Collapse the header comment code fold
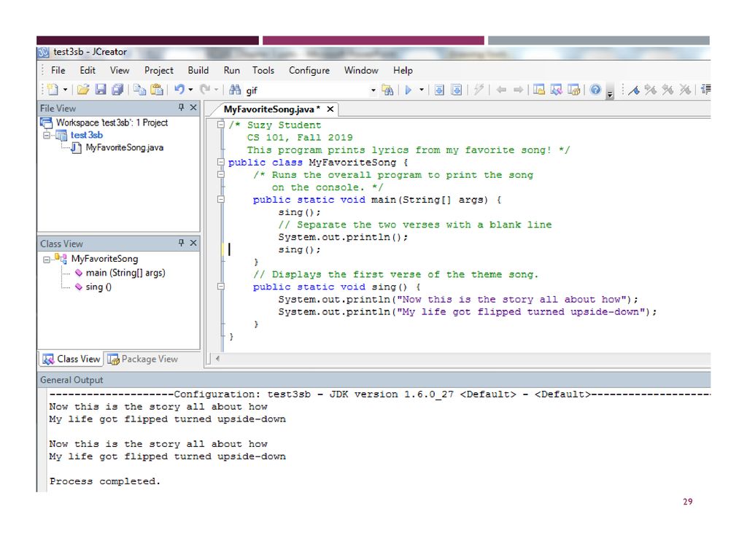This screenshot has height=560, width=747. (220, 125)
